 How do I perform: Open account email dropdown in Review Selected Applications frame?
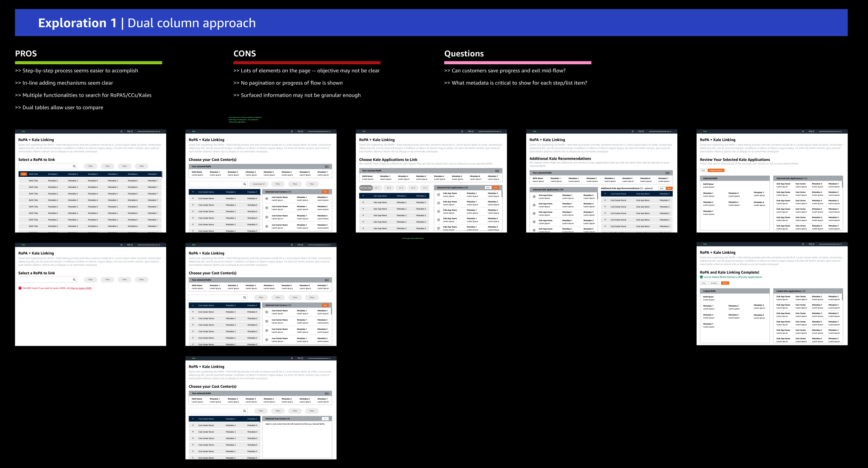point(829,131)
